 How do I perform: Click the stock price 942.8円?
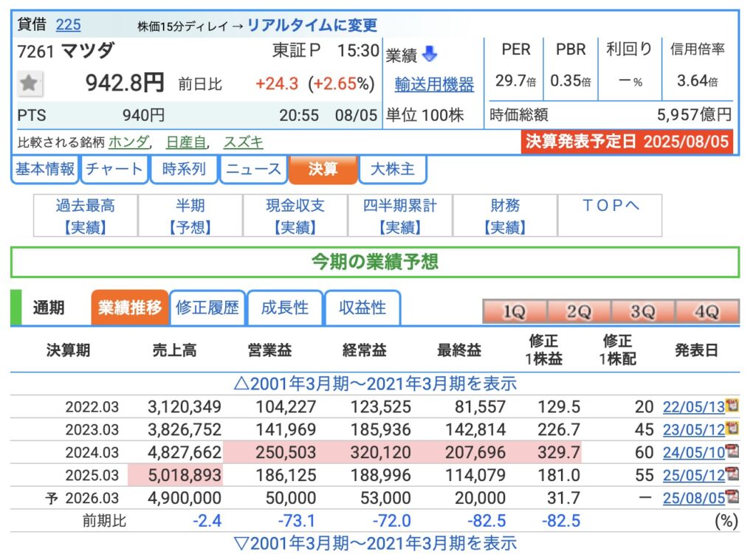point(125,83)
